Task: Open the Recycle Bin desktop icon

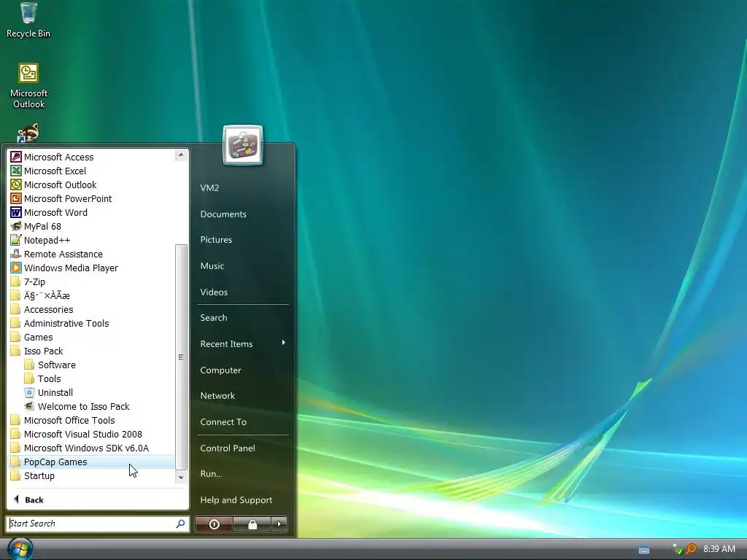Action: click(x=28, y=20)
